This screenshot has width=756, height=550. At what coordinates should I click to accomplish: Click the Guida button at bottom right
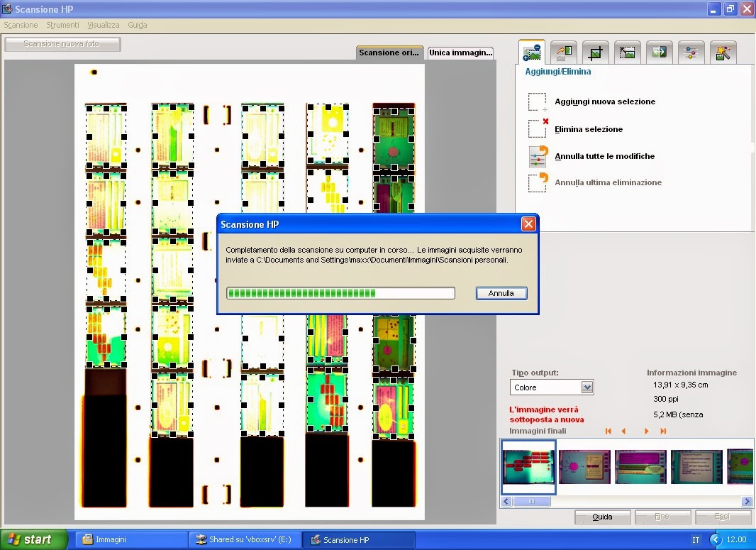click(x=602, y=517)
